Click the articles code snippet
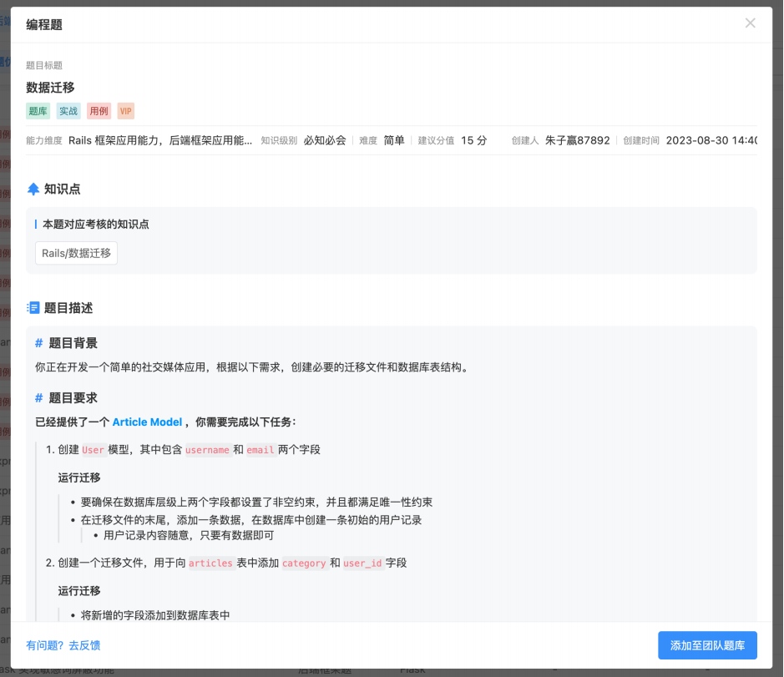Viewport: 784px width, 677px height. click(x=210, y=563)
